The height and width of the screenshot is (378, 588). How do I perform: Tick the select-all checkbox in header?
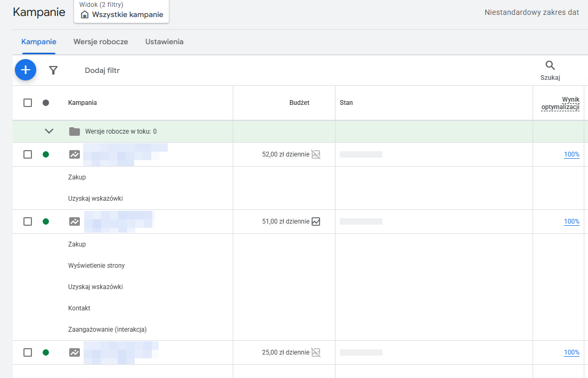point(28,102)
